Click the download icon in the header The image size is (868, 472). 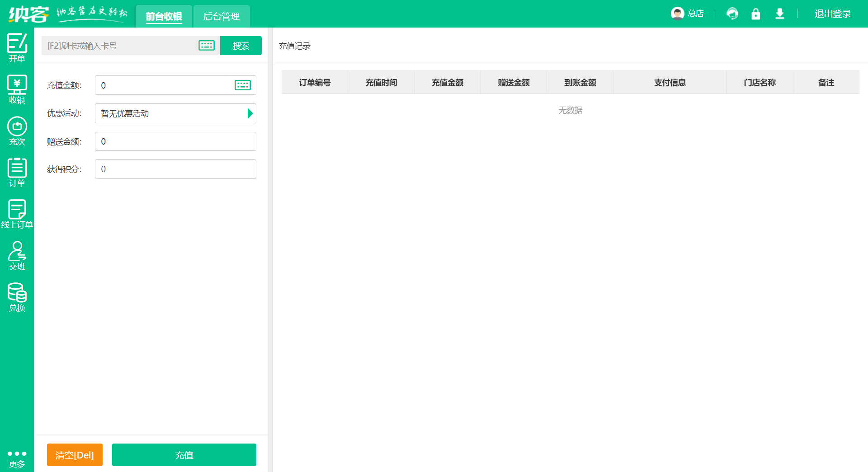(779, 14)
